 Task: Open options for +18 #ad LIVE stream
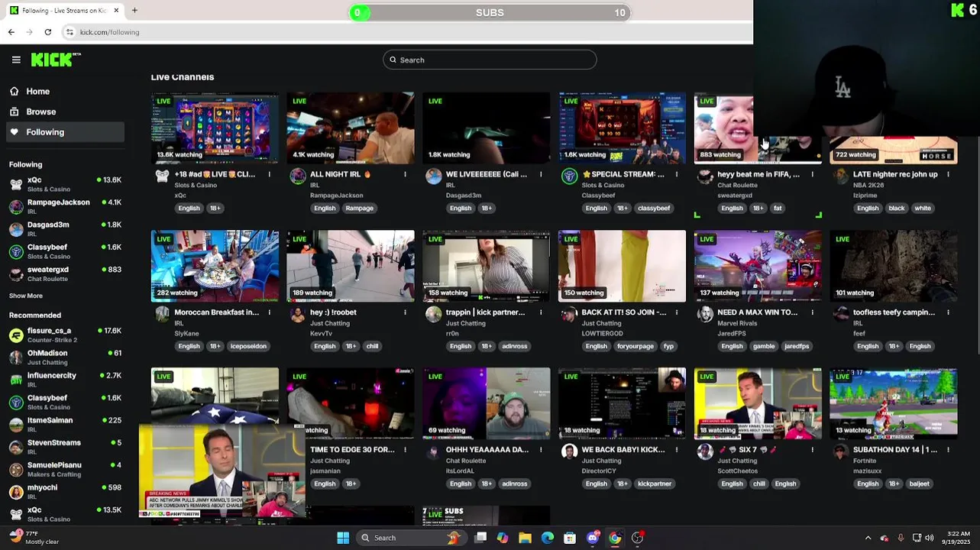(270, 174)
